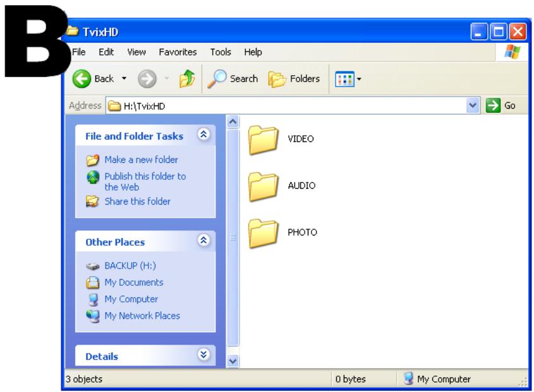Click the My Documents icon

tap(93, 282)
